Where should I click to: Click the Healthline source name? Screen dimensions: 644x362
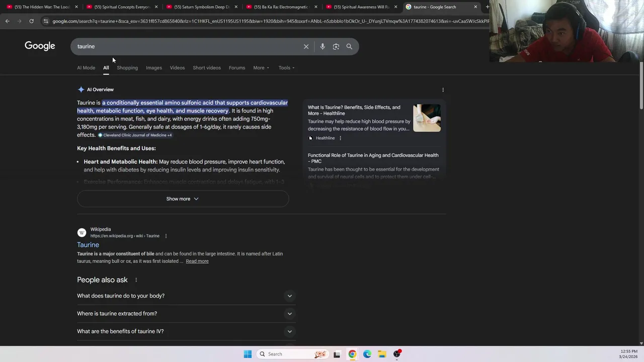(325, 138)
